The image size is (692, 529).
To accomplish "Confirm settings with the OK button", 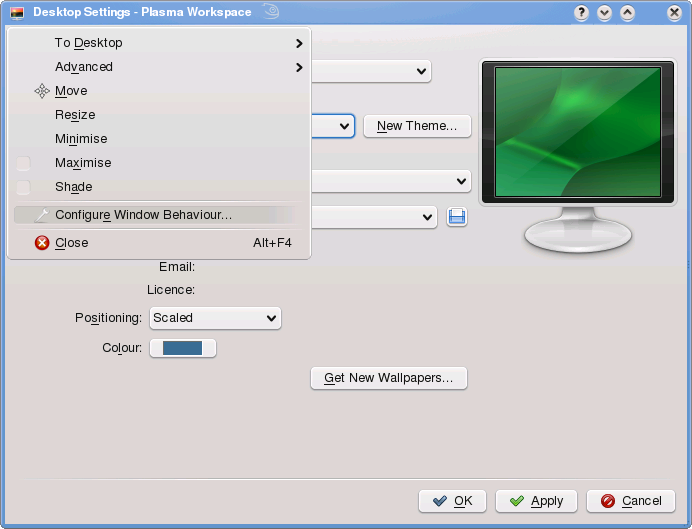I will click(x=452, y=501).
